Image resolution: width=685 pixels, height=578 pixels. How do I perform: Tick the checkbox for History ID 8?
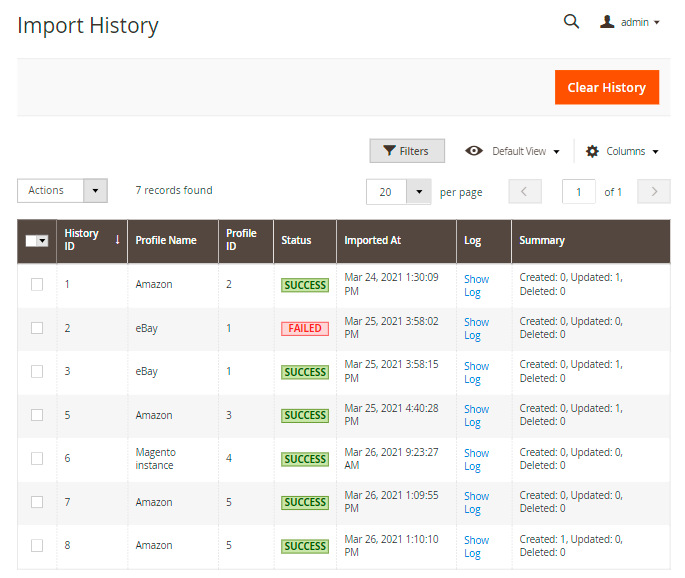[x=37, y=545]
